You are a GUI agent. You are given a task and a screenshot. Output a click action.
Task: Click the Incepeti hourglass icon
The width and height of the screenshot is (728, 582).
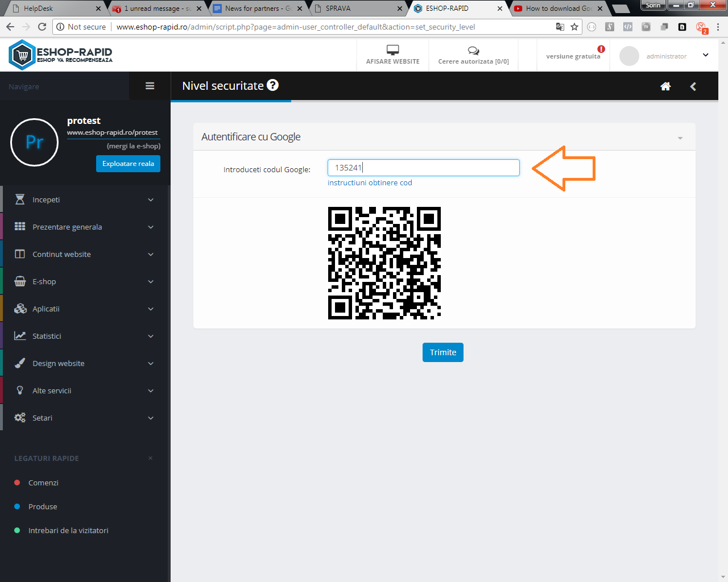pos(20,199)
